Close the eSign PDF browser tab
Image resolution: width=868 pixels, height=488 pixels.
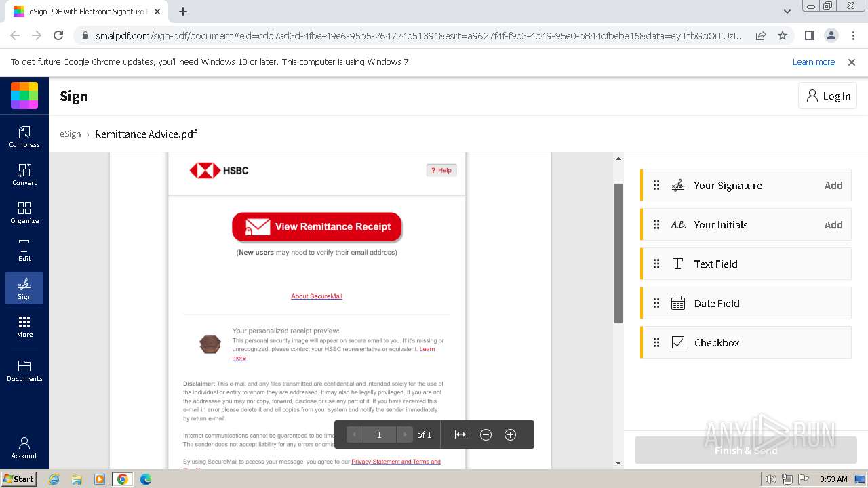coord(157,12)
